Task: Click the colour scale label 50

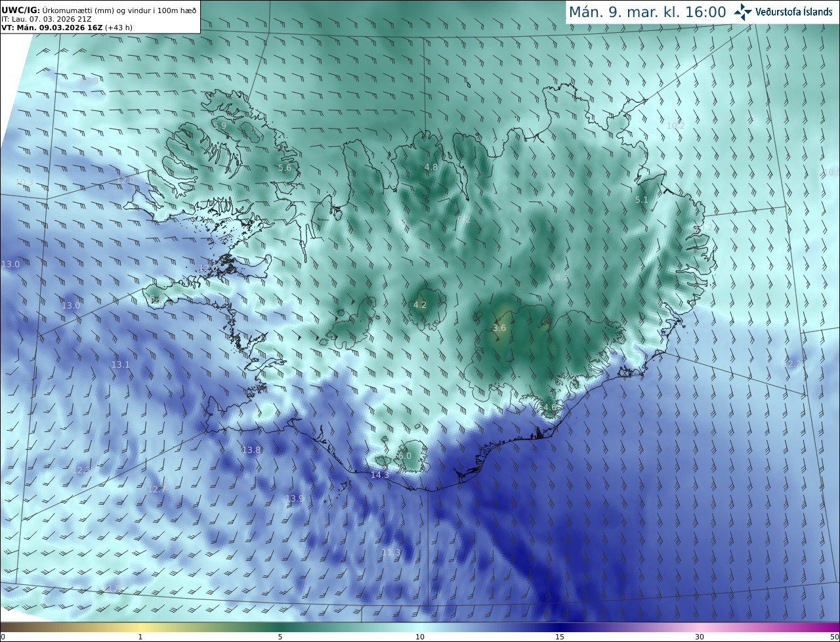Action: (x=835, y=637)
